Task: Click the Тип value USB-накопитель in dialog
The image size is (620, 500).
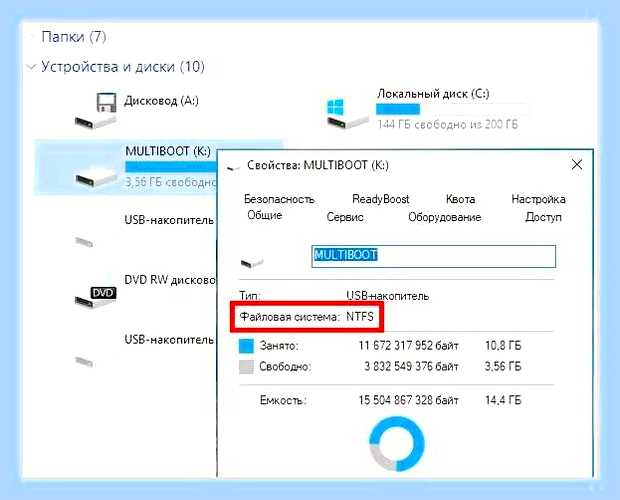Action: click(388, 296)
